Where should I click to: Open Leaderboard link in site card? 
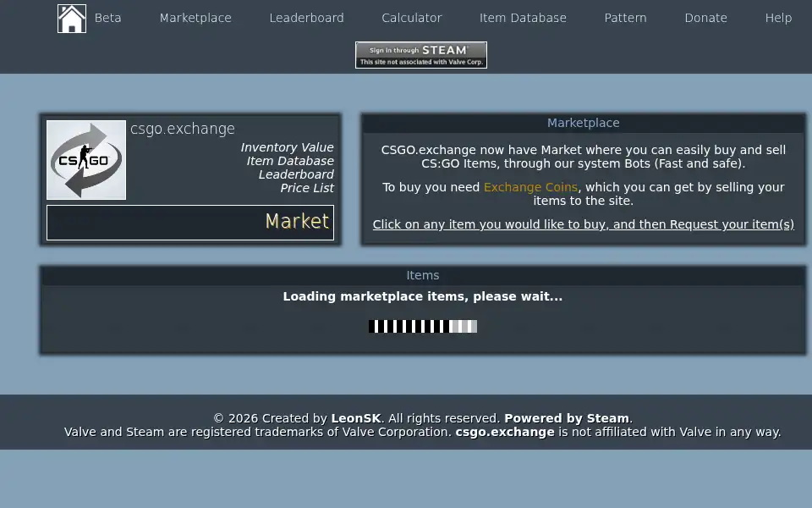[296, 174]
